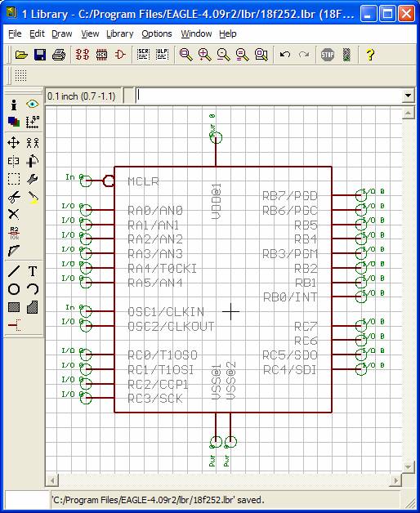
Task: Open Grid settings dotted icon
Action: (20, 75)
